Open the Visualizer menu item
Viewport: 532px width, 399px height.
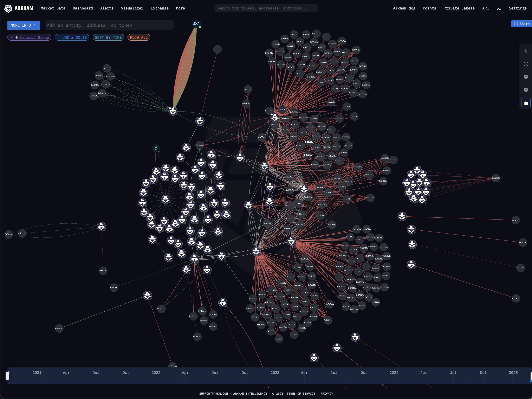[132, 8]
